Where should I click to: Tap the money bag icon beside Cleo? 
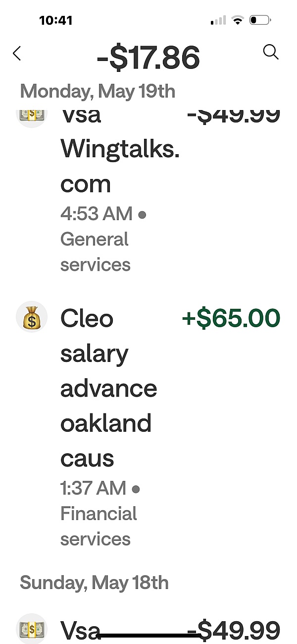click(32, 317)
